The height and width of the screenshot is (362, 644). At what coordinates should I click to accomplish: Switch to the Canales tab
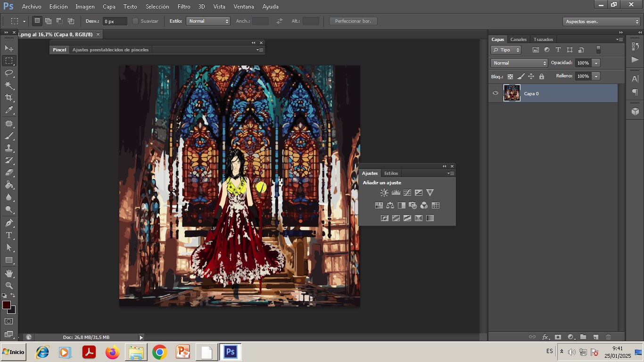coord(518,40)
